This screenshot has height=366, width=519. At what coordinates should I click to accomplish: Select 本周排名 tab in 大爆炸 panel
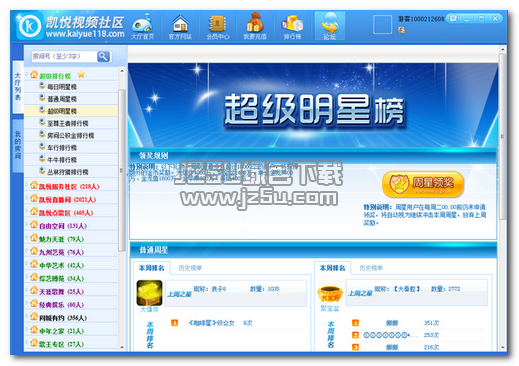point(152,268)
